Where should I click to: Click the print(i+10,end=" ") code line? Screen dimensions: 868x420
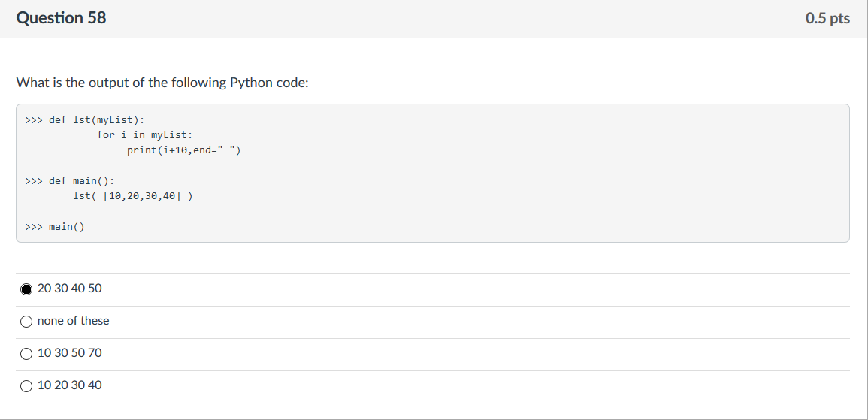point(184,150)
